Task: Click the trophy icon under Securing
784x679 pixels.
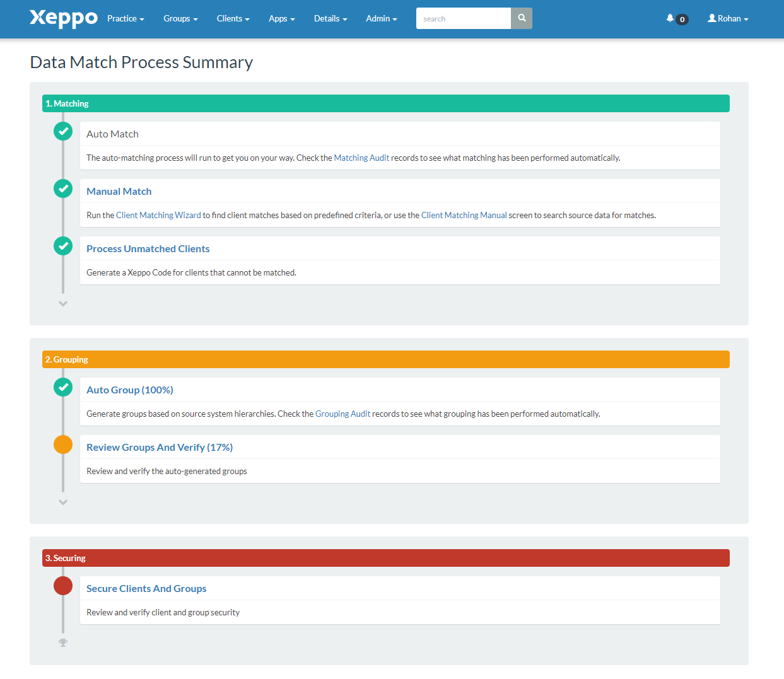Action: click(63, 643)
